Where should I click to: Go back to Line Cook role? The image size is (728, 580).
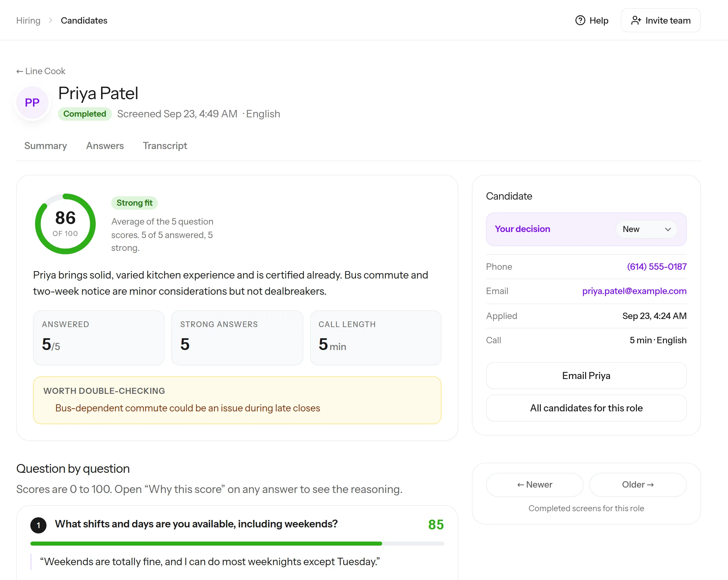(x=41, y=71)
